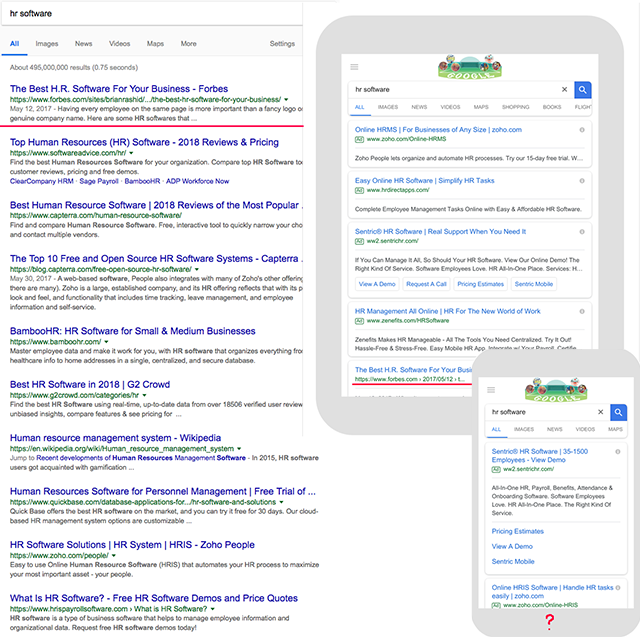Expand dropdown arrow beside g2crowd.com URL
The width and height of the screenshot is (640, 639).
click(x=144, y=395)
